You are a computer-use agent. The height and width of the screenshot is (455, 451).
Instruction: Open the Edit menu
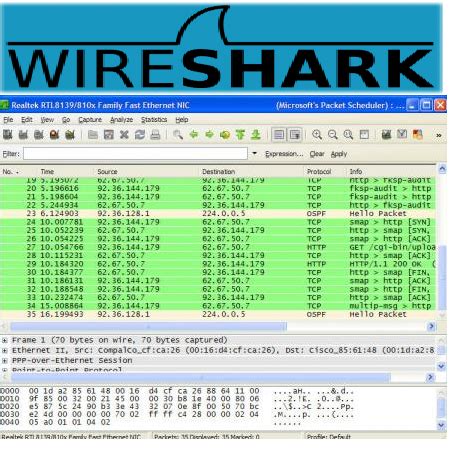coord(27,120)
